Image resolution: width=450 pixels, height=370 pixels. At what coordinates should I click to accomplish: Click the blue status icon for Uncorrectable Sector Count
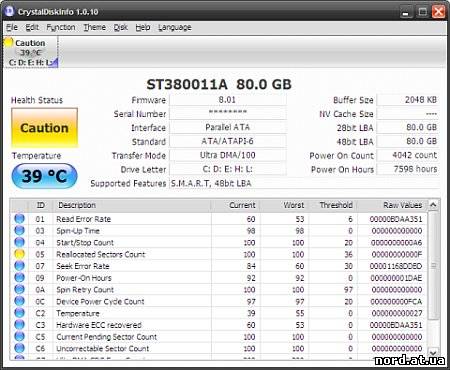[x=20, y=348]
